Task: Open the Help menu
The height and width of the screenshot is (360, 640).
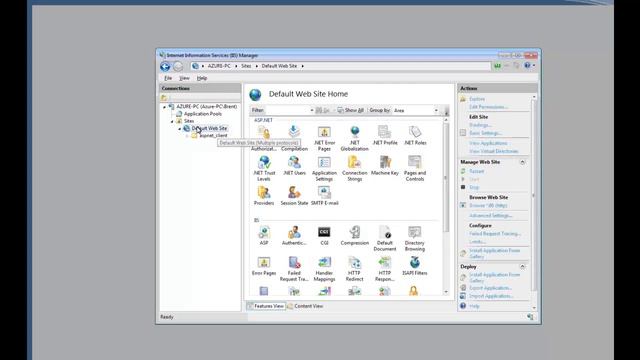Action: point(202,78)
